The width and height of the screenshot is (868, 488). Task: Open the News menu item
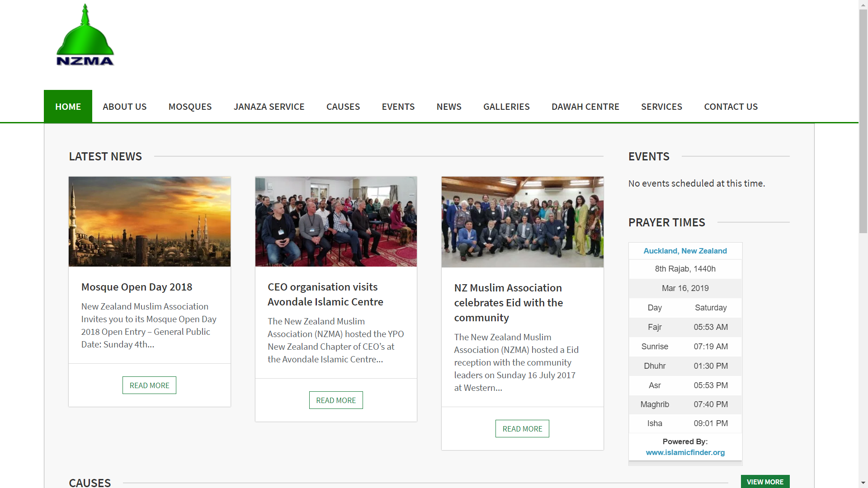(449, 107)
